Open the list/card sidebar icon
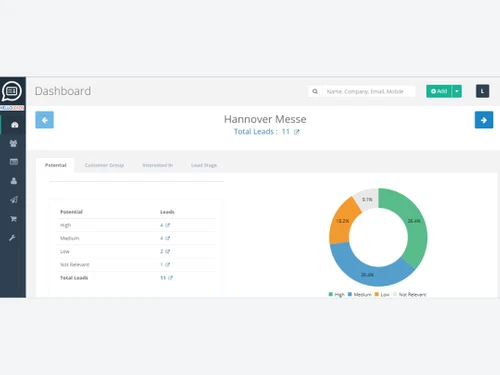This screenshot has width=500, height=375. 14,162
